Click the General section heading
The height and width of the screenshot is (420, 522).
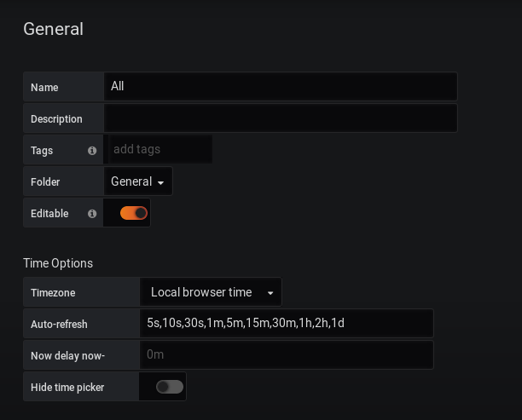click(x=53, y=29)
